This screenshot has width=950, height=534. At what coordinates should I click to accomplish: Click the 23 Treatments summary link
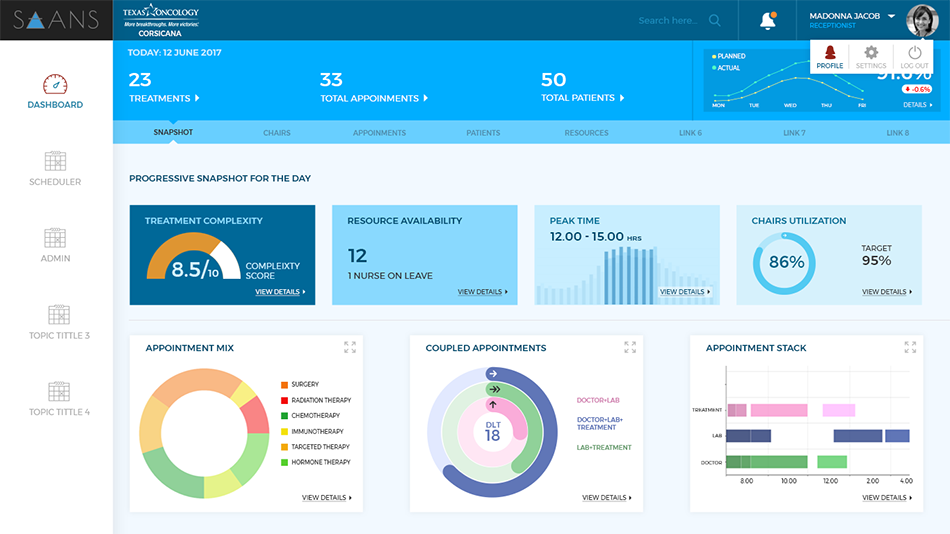tap(164, 98)
